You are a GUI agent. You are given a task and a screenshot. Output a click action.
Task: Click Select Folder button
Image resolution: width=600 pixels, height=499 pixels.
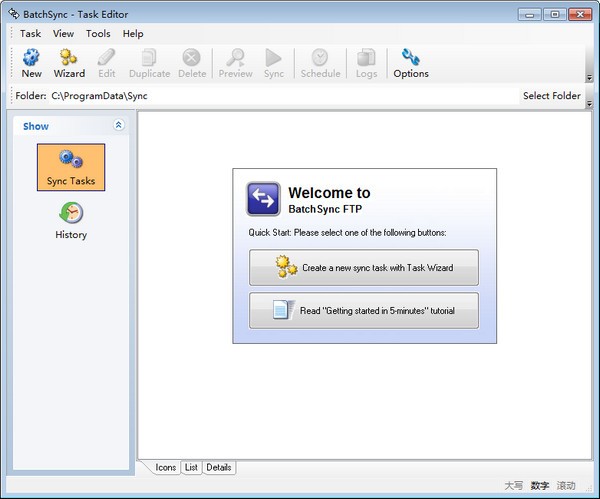click(x=551, y=96)
